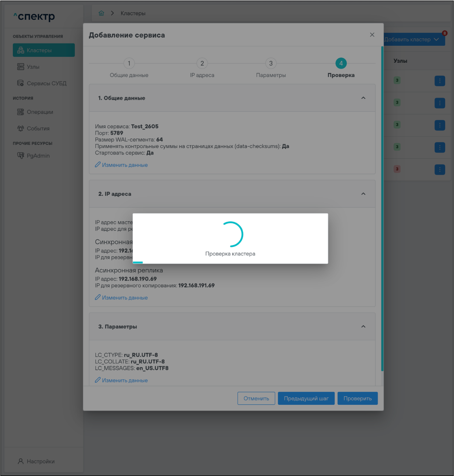Go to Сервисы СУБД section
This screenshot has height=476, width=454.
(46, 83)
